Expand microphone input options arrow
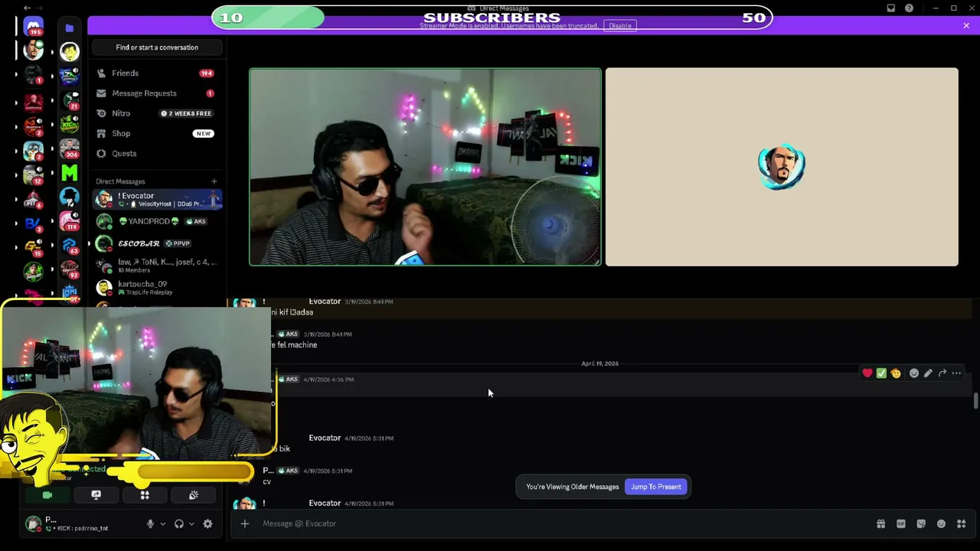This screenshot has height=551, width=980. (162, 524)
